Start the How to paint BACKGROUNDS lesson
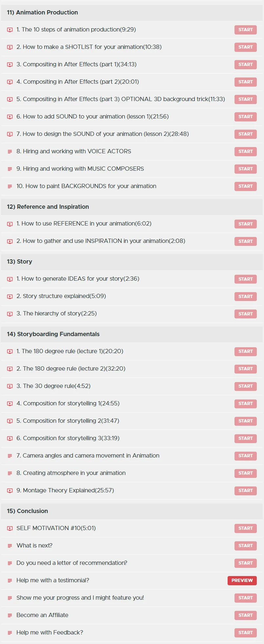The height and width of the screenshot is (644, 264). 245,186
